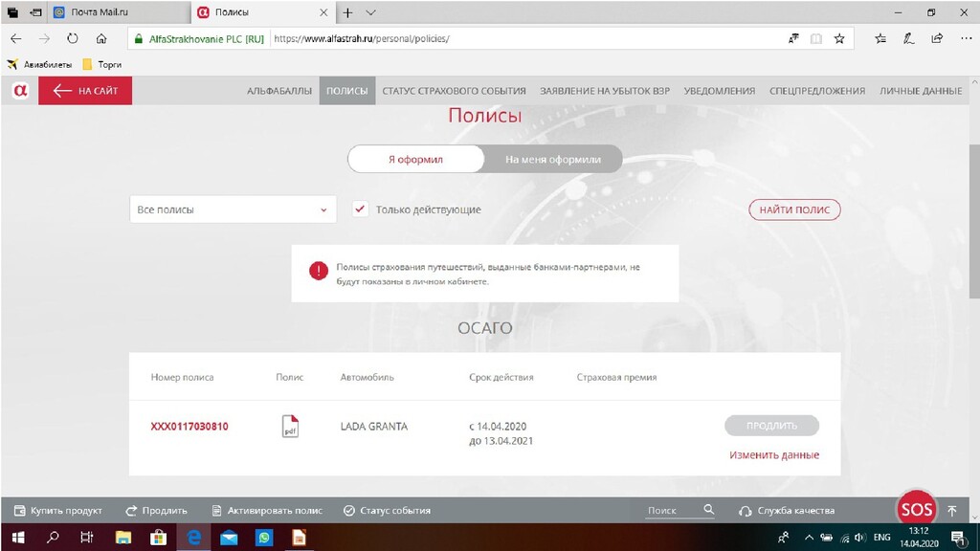Click the ENG language indicator
980x551 pixels.
[x=881, y=538]
